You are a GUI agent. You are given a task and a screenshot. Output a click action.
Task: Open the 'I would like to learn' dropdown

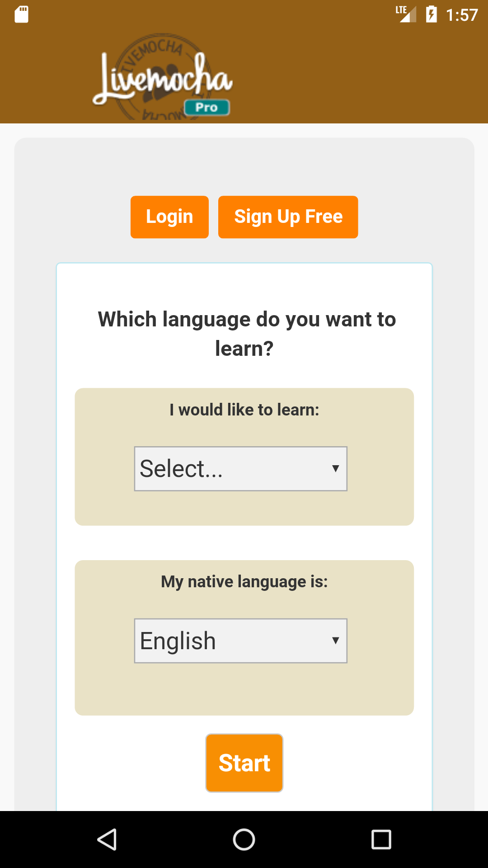point(240,468)
